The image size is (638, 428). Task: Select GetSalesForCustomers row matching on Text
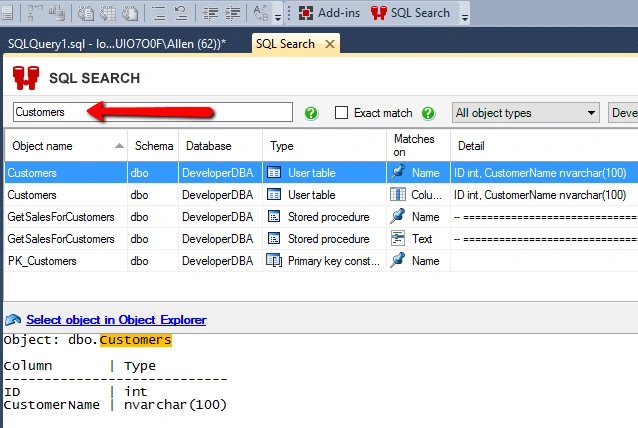(x=321, y=239)
